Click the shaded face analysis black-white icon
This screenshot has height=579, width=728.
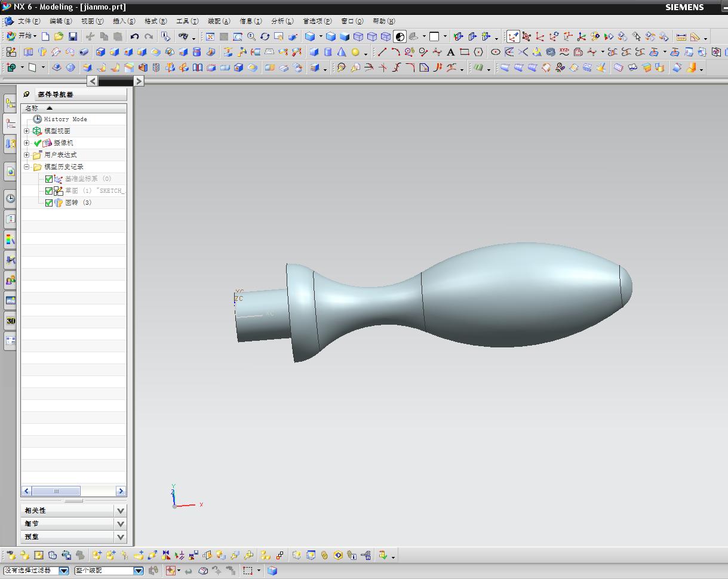tap(400, 36)
